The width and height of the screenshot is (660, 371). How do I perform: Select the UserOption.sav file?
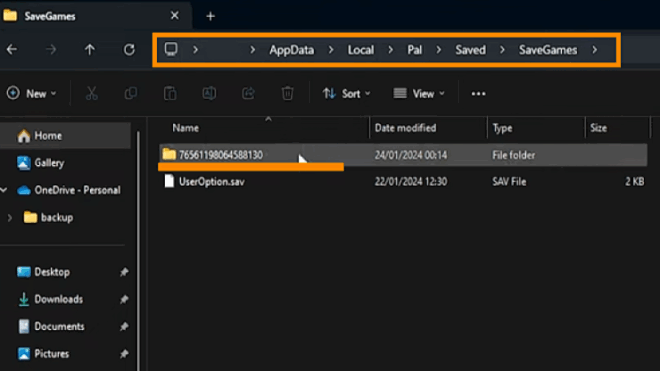[403, 181]
